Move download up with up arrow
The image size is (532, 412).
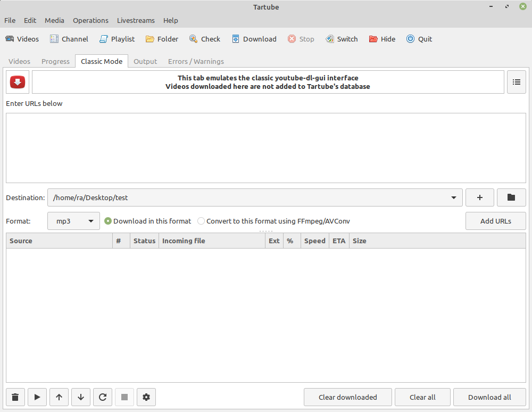click(x=59, y=397)
